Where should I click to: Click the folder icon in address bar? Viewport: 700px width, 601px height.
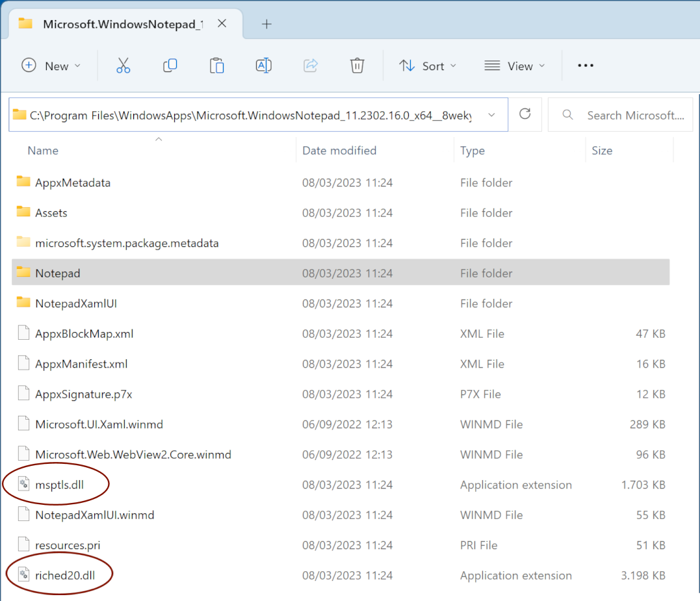point(19,114)
